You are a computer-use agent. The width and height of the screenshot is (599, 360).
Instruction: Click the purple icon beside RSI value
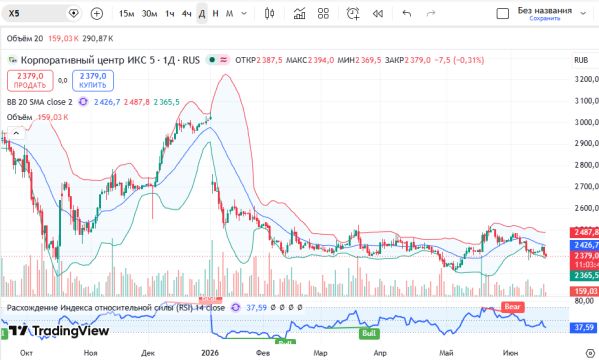pos(236,308)
